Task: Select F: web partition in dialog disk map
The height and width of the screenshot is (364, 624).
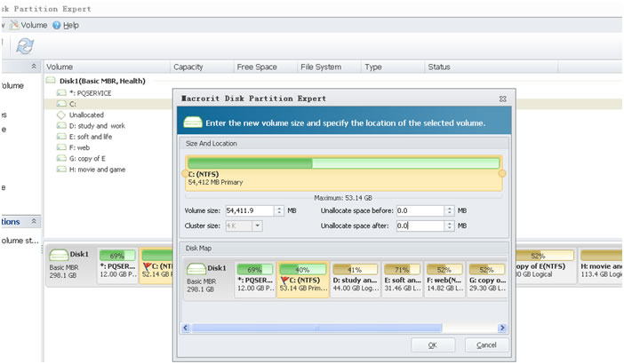Action: tap(445, 279)
